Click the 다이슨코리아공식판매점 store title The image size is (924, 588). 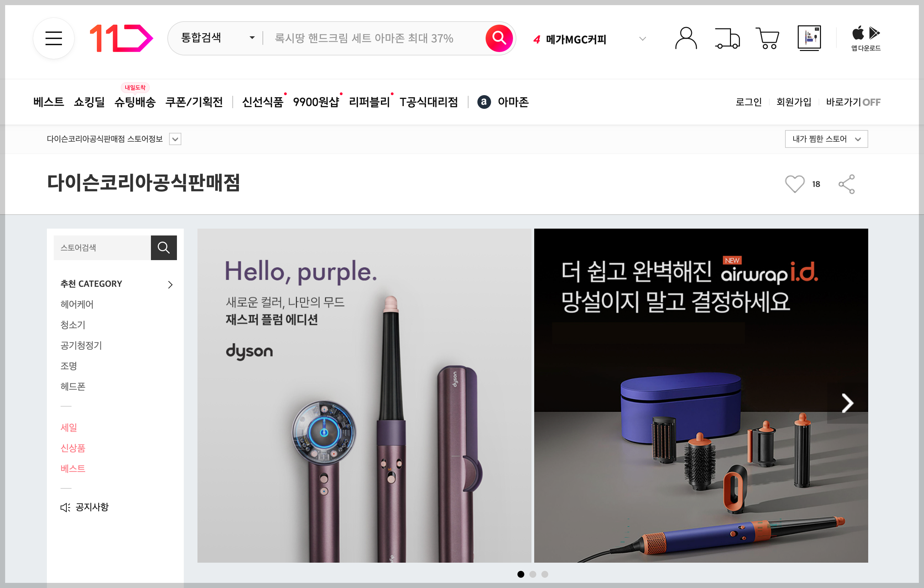tap(143, 183)
